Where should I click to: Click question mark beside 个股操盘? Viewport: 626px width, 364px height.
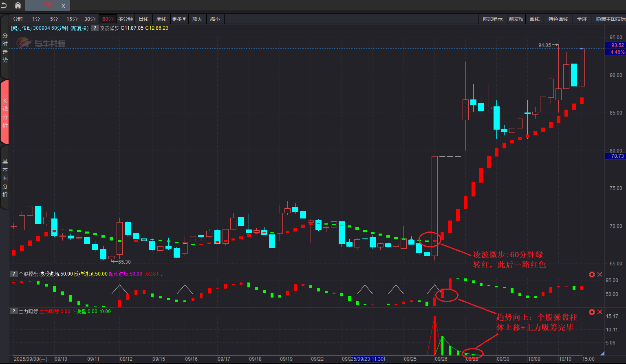pyautogui.click(x=14, y=274)
